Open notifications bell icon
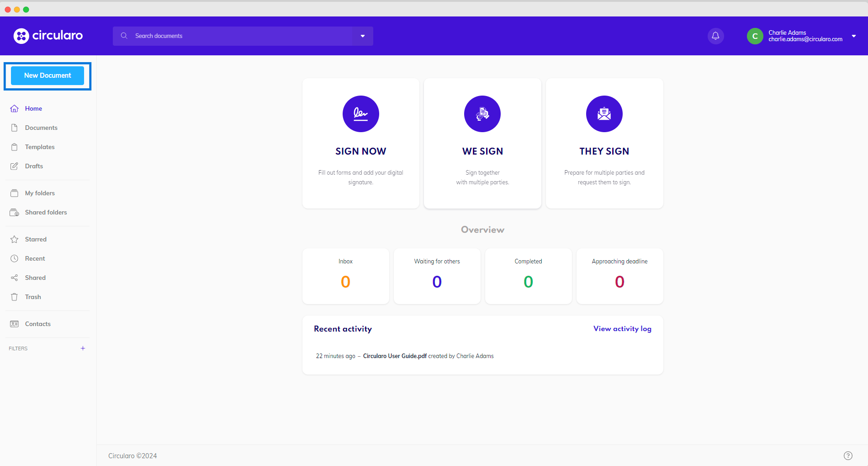This screenshot has width=868, height=466. (x=715, y=36)
